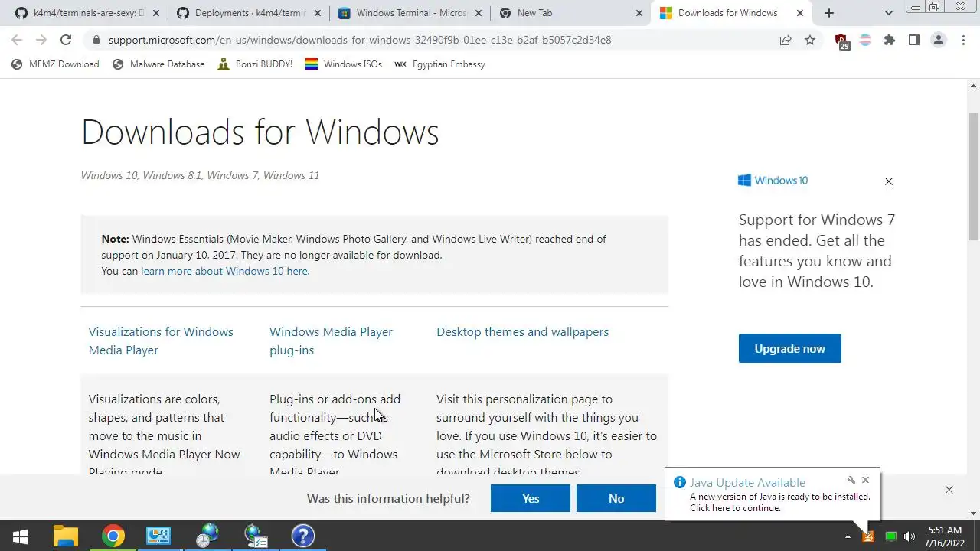
Task: Click the volume speaker tray icon
Action: (x=910, y=536)
